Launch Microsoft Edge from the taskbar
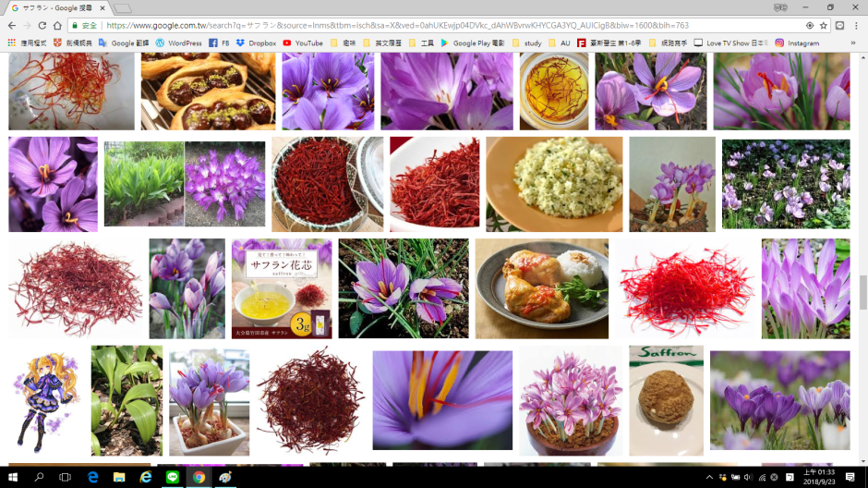Image resolution: width=868 pixels, height=488 pixels. click(x=92, y=477)
